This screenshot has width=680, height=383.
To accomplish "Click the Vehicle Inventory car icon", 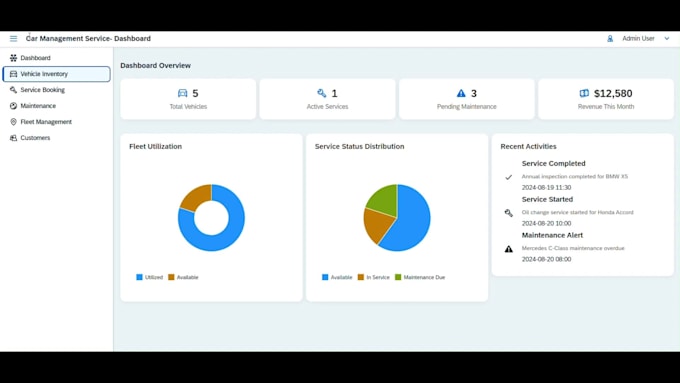I will (x=13, y=74).
